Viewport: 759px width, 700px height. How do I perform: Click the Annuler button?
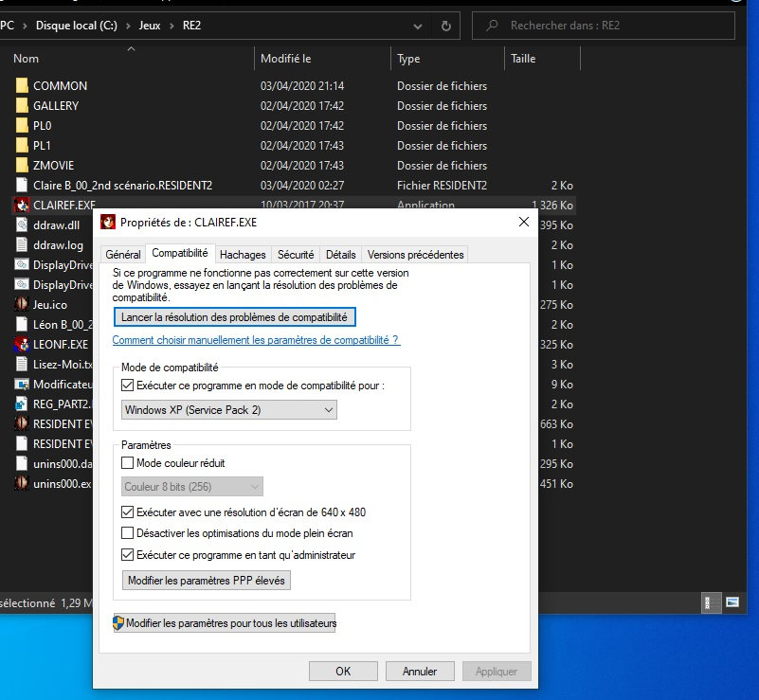point(420,671)
